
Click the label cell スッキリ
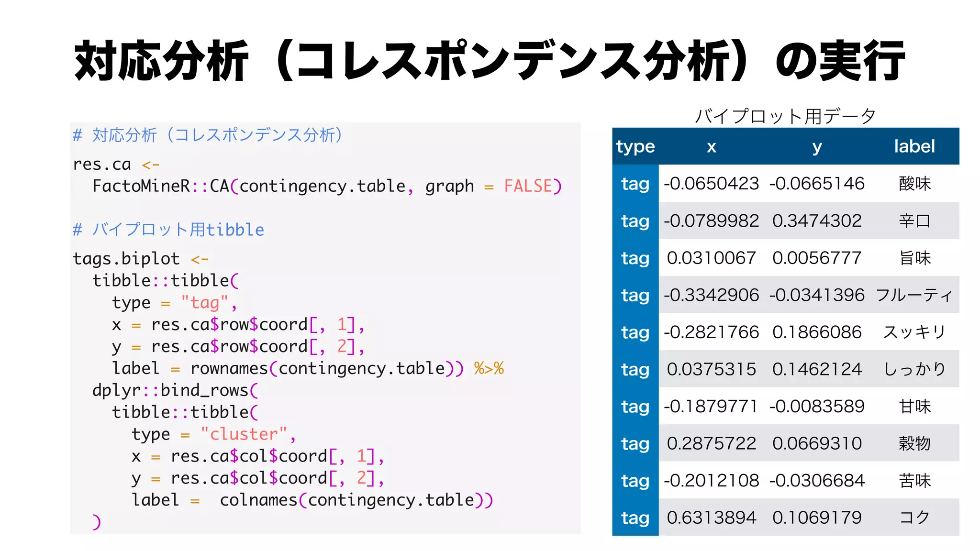tap(914, 332)
